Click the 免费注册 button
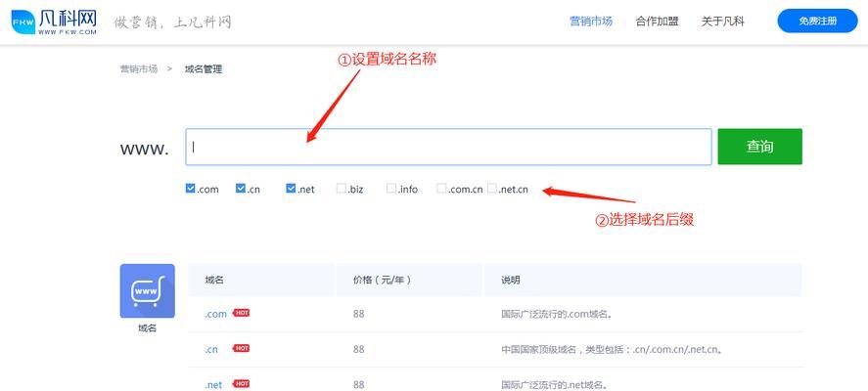The image size is (868, 391). pyautogui.click(x=818, y=21)
